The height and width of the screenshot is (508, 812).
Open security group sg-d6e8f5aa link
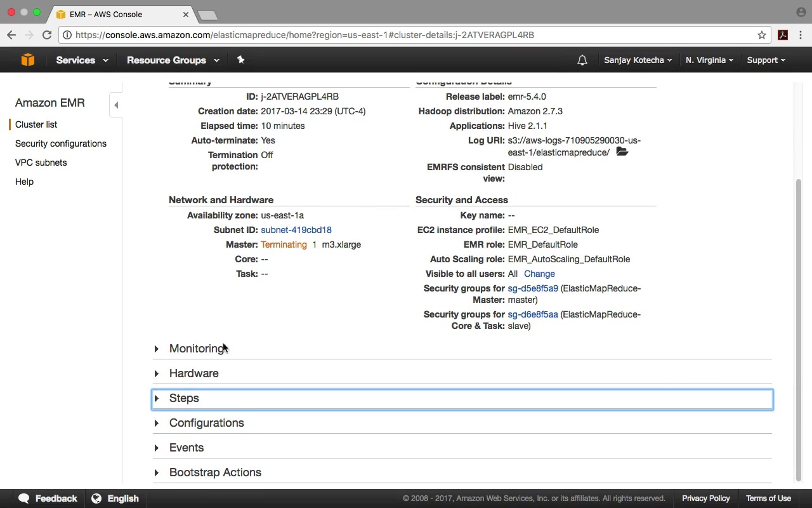(533, 314)
